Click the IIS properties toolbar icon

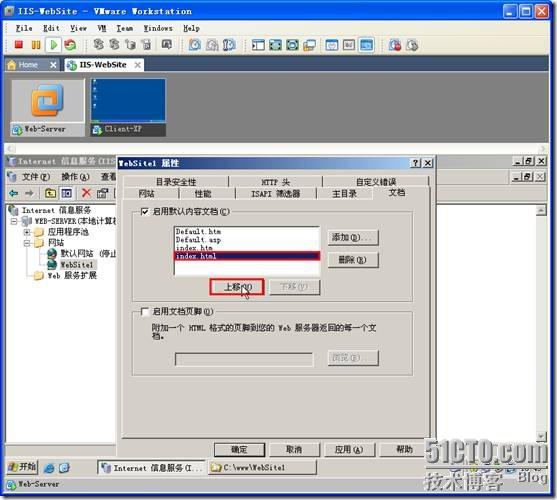pos(102,193)
